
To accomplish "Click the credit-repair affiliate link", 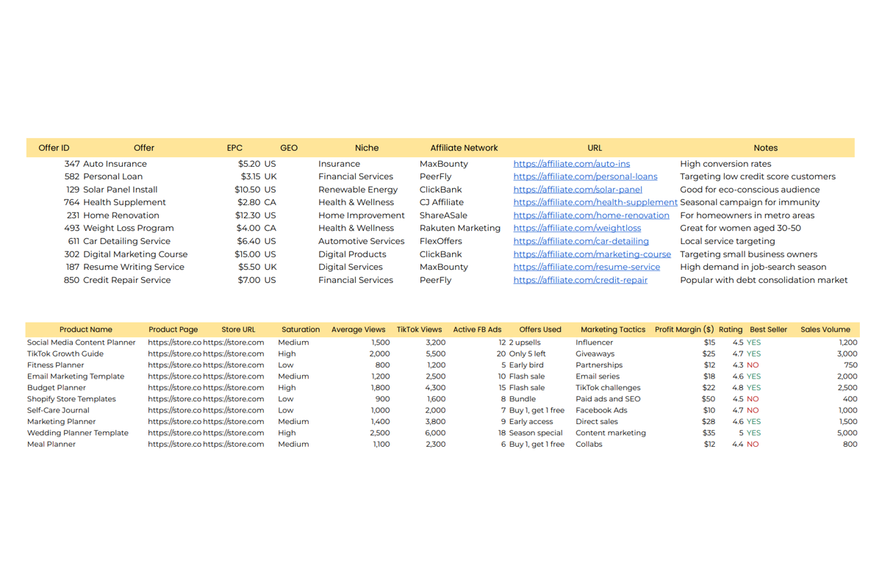I will click(x=580, y=280).
